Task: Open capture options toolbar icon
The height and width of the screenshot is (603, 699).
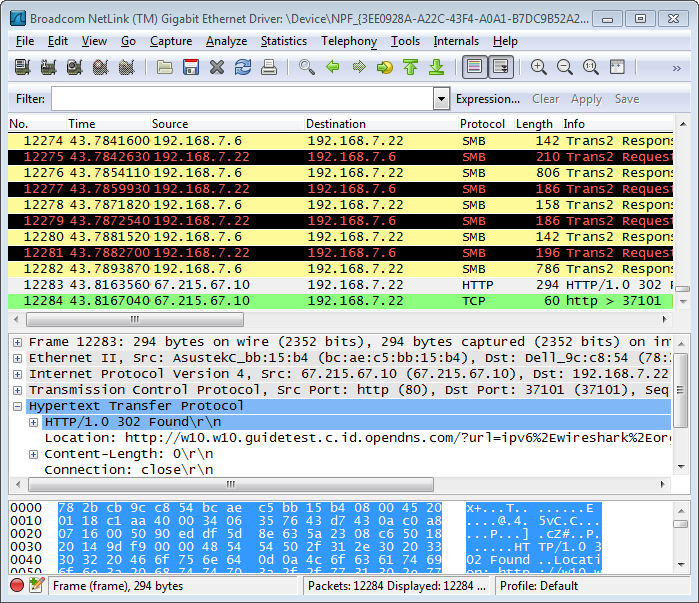Action: tap(48, 67)
